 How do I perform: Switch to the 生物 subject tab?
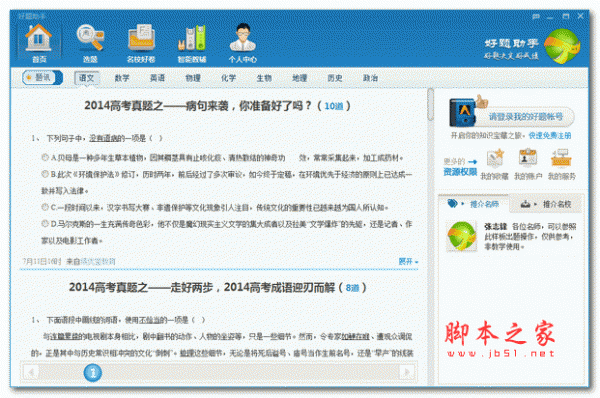(264, 78)
